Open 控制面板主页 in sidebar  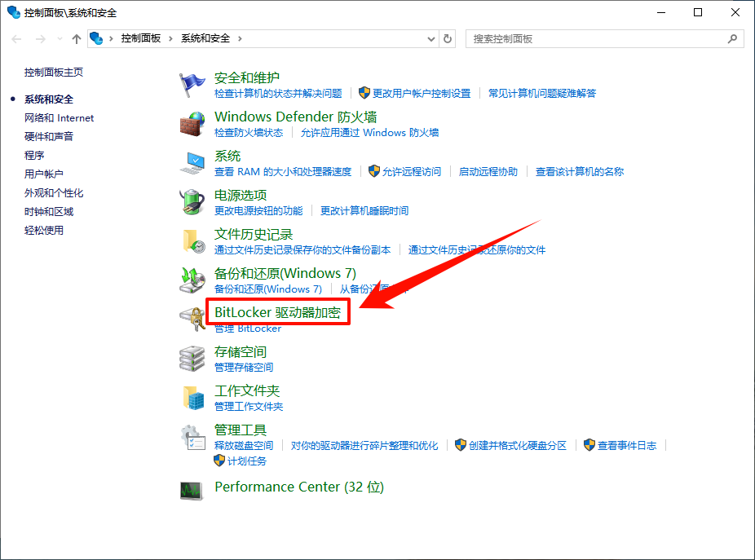coord(54,73)
